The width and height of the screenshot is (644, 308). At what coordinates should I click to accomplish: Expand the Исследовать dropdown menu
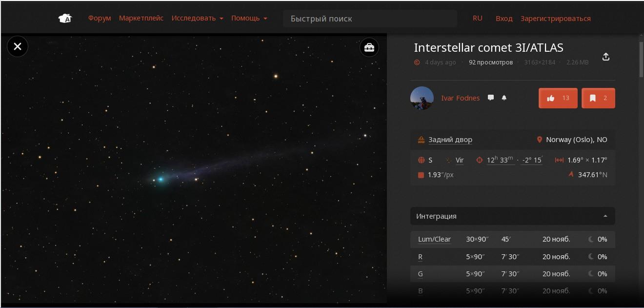(197, 18)
